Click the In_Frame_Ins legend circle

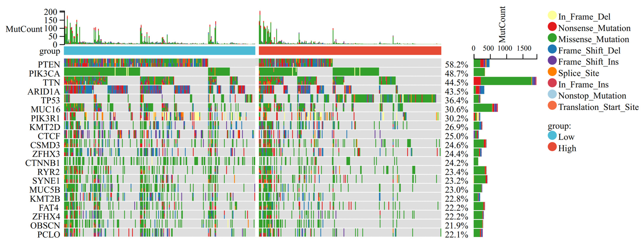(552, 83)
